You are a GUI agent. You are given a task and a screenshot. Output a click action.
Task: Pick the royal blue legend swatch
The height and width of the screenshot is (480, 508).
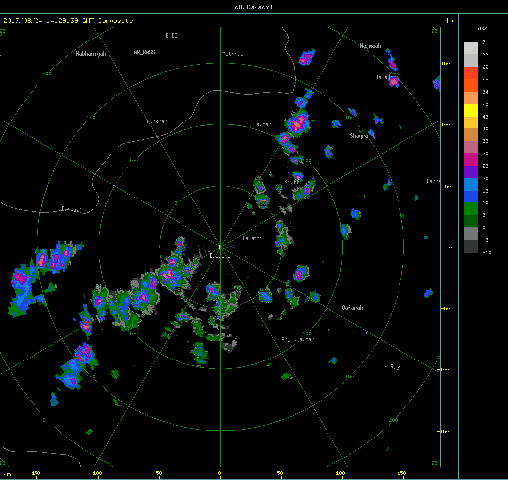tap(471, 197)
